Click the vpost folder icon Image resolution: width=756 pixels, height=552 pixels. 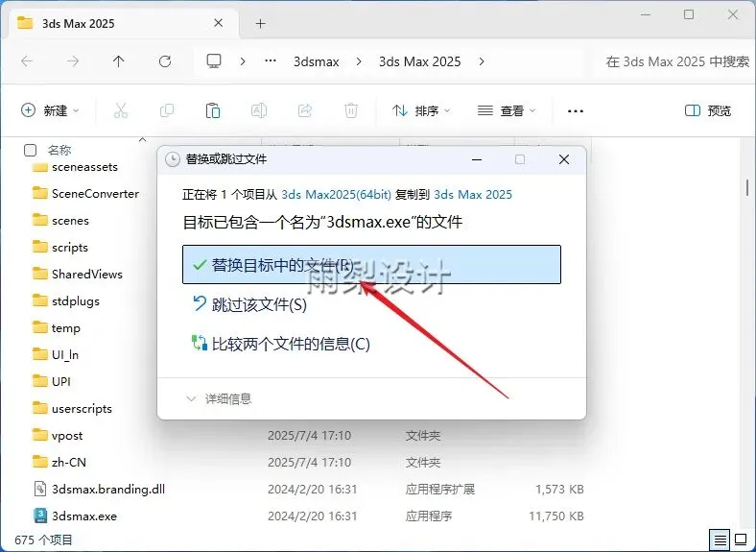click(40, 435)
